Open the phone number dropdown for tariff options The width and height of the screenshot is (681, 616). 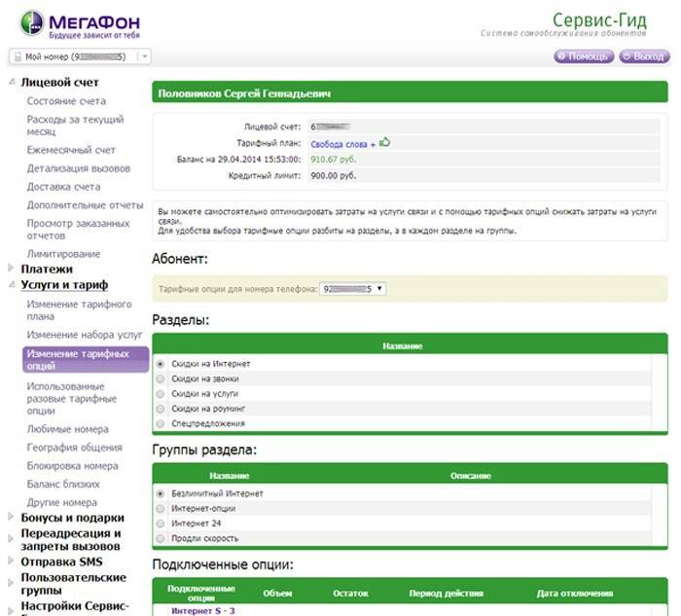(x=352, y=289)
